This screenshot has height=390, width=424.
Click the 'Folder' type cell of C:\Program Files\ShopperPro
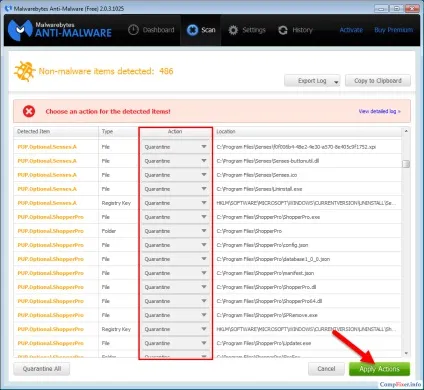click(x=109, y=231)
